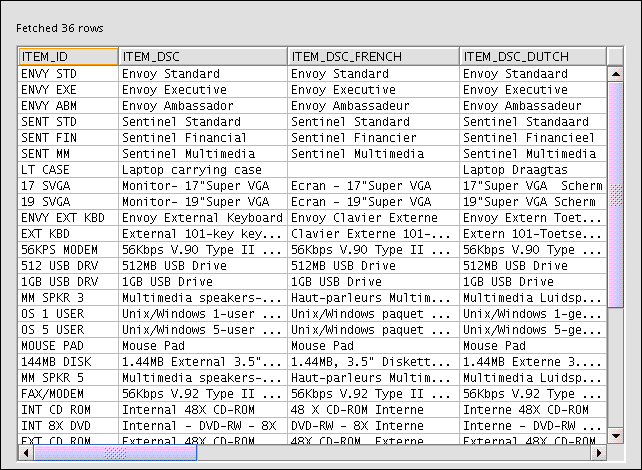Click the FAX/MODEM item ID cell
This screenshot has width=642, height=470.
pyautogui.click(x=68, y=394)
